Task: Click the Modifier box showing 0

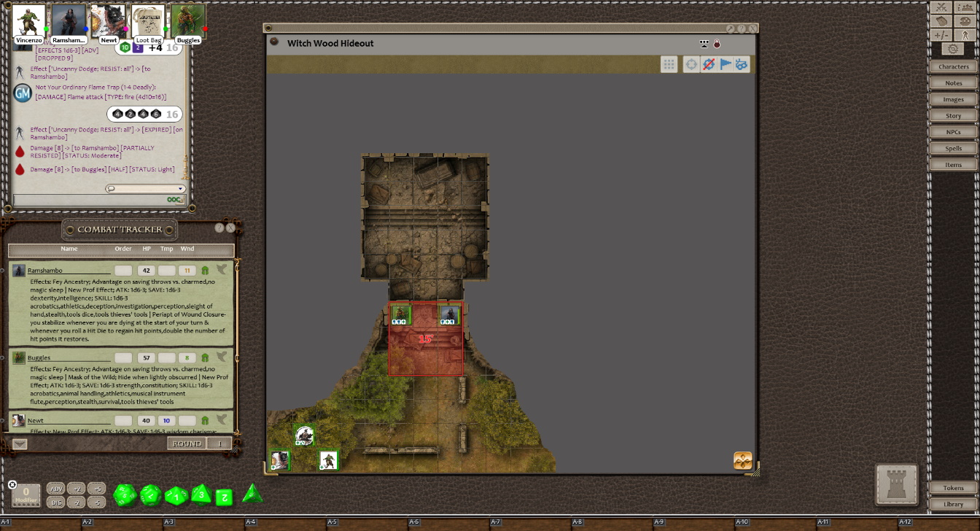Action: coord(26,495)
